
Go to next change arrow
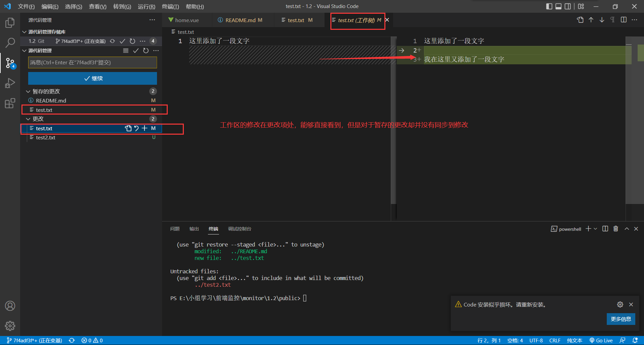[602, 20]
